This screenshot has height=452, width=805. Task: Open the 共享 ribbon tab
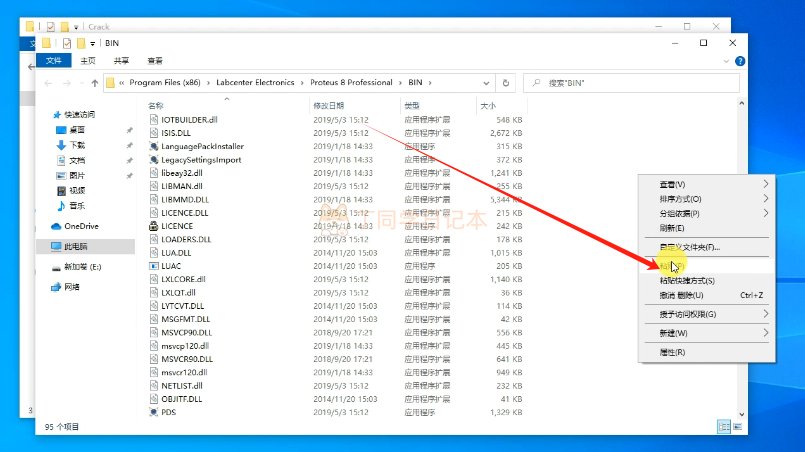click(121, 61)
